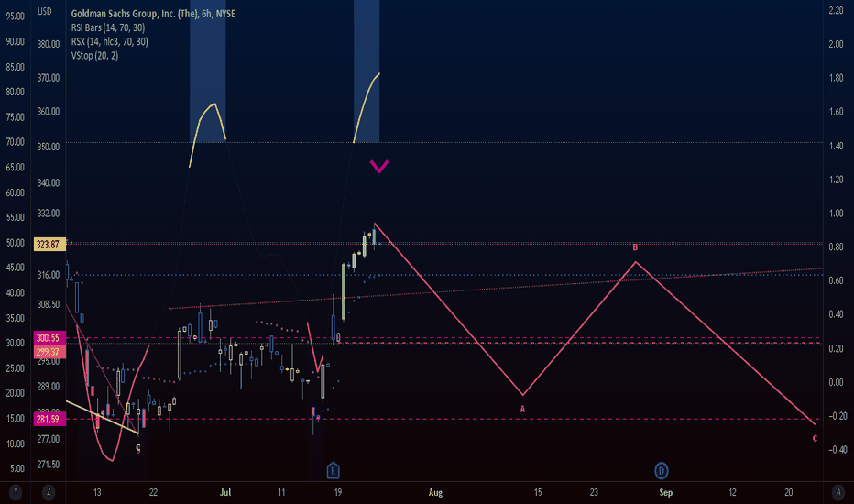The image size is (854, 504).
Task: Click the 70.00 RSI axis value
Action: point(16,142)
